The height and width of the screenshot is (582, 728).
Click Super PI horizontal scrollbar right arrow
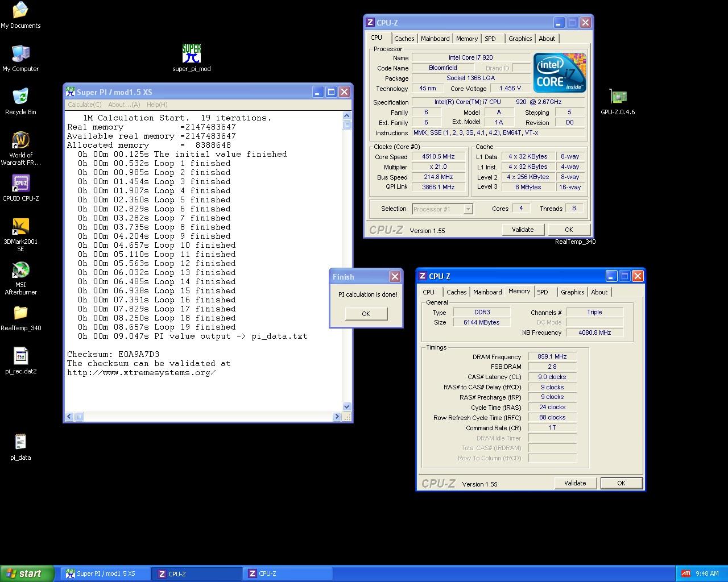click(337, 417)
